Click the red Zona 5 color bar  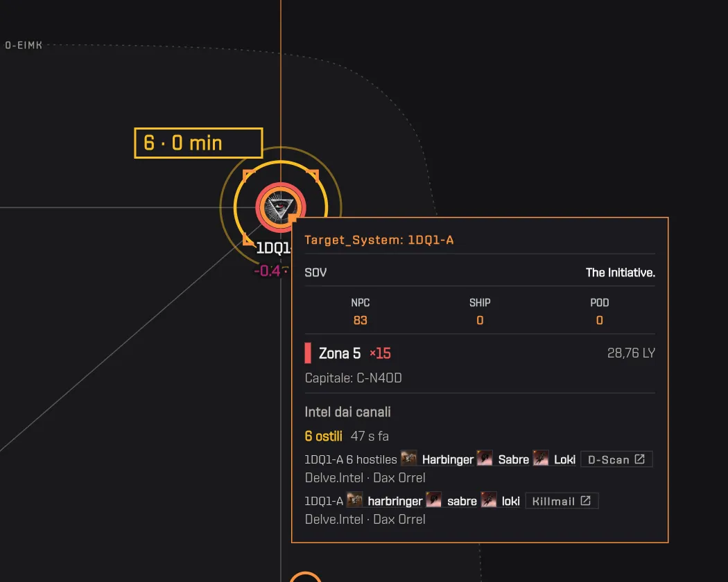pos(308,353)
